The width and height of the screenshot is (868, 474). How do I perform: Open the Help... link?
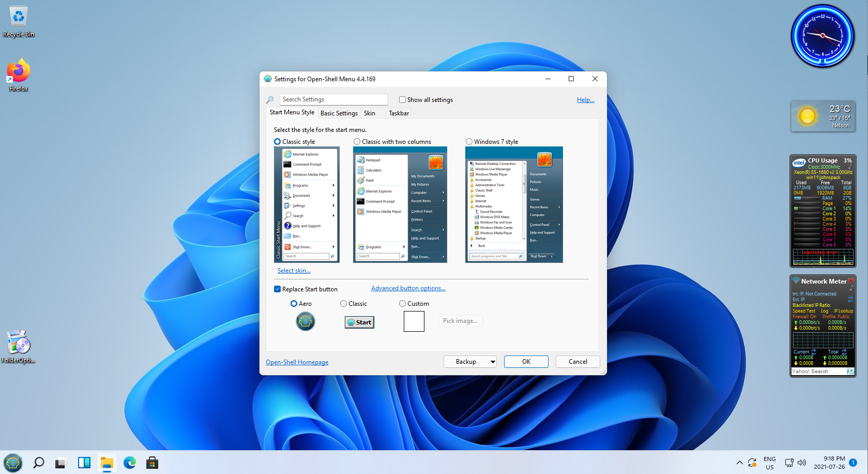click(586, 100)
